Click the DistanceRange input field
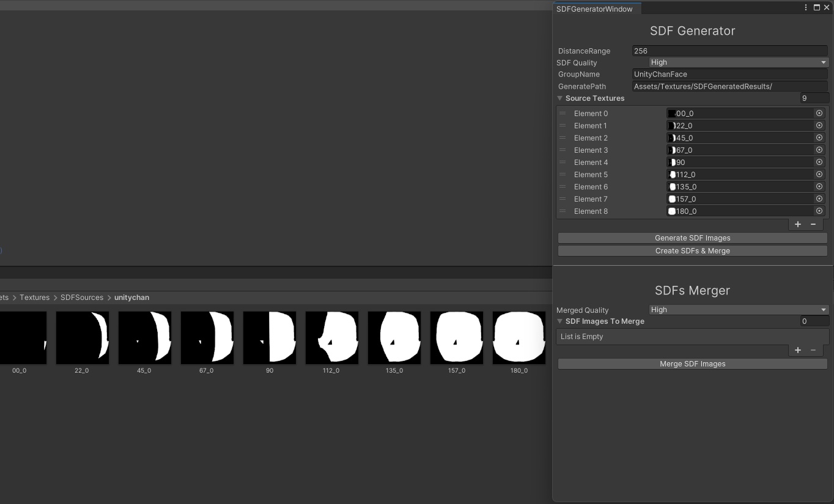This screenshot has height=504, width=834. (x=729, y=51)
